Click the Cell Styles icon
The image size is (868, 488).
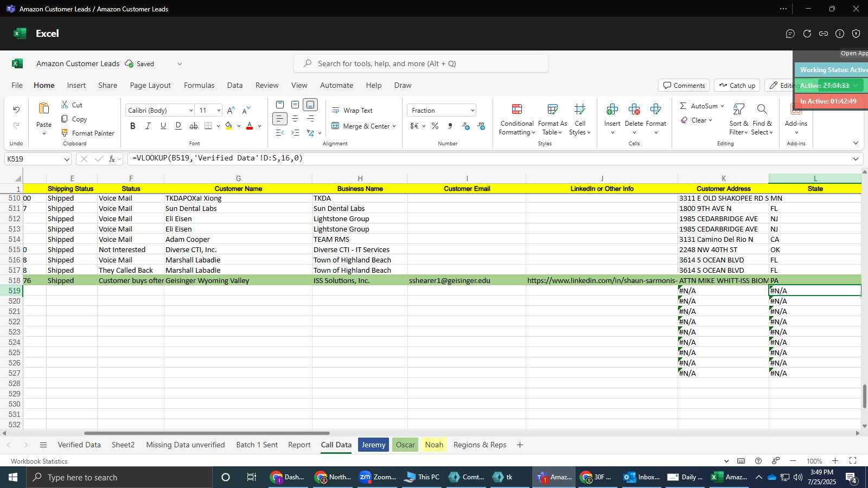(580, 110)
